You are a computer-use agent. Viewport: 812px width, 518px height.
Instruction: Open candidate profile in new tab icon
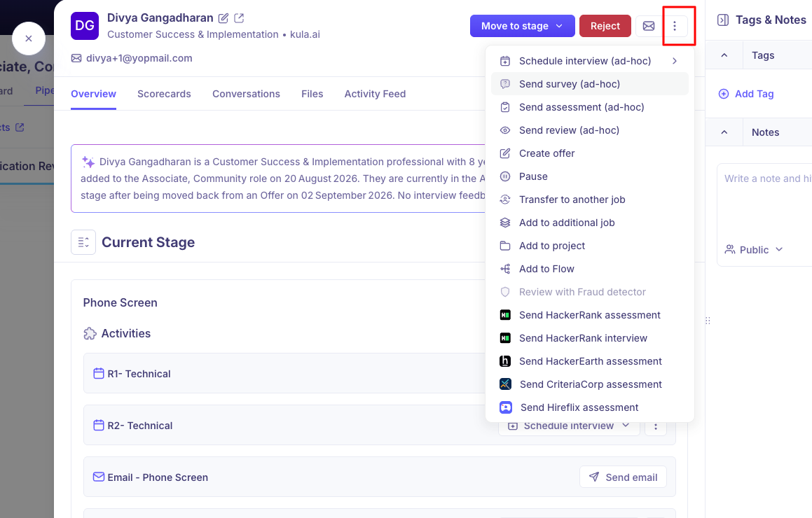point(239,18)
